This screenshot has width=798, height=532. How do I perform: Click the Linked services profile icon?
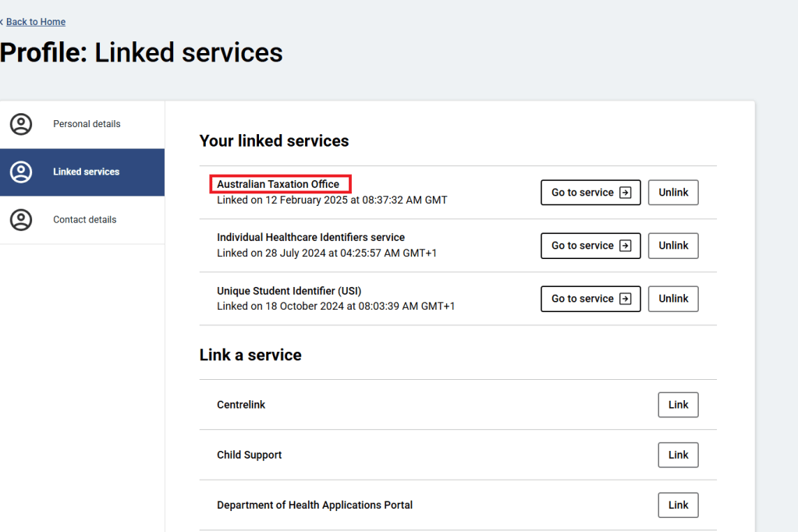pyautogui.click(x=21, y=172)
